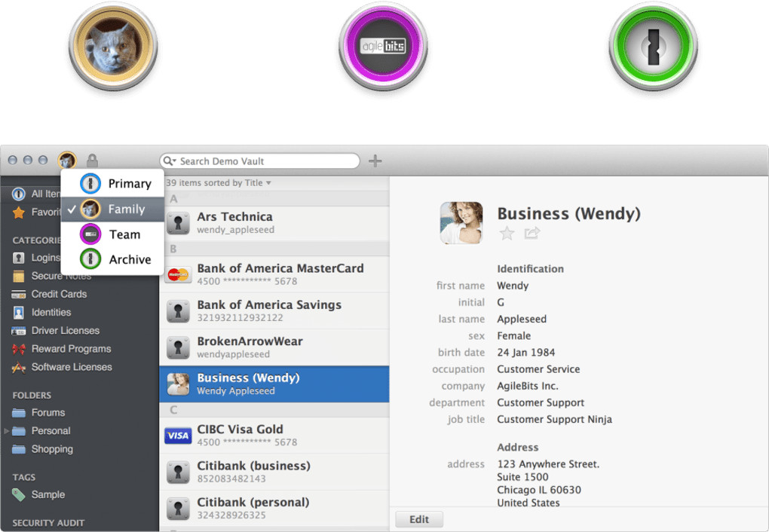Select CIBC Visa Gold card item
The width and height of the screenshot is (769, 532).
274,436
